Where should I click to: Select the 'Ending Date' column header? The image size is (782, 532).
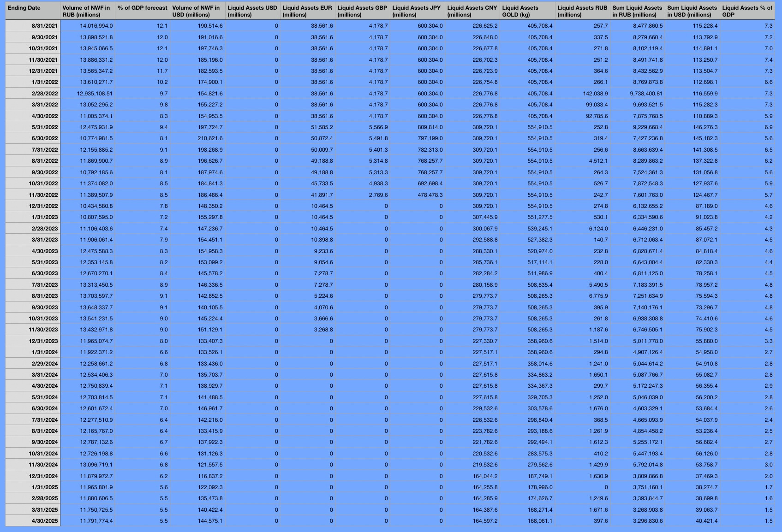click(x=33, y=11)
